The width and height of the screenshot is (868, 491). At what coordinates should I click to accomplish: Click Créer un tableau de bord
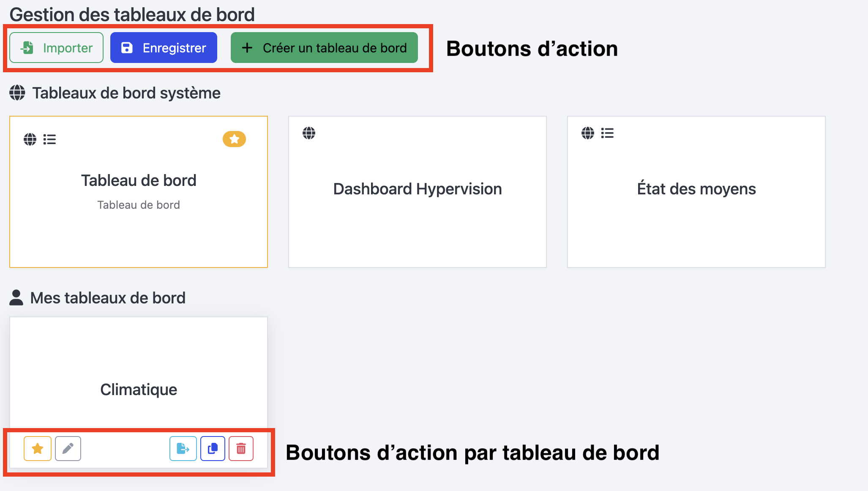[x=323, y=47]
